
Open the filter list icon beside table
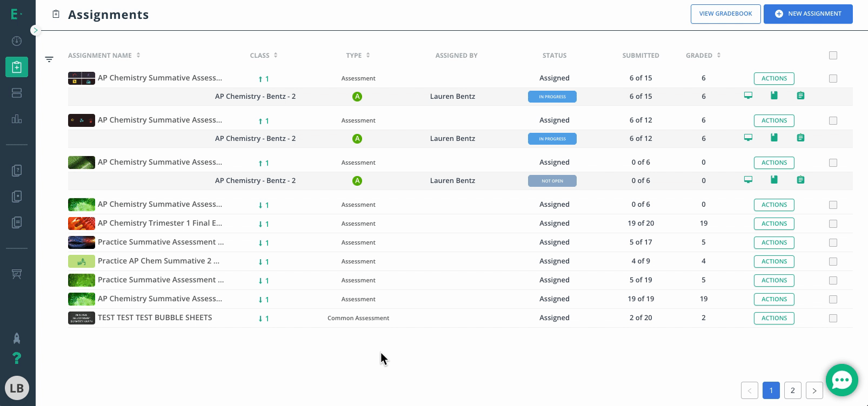click(49, 59)
